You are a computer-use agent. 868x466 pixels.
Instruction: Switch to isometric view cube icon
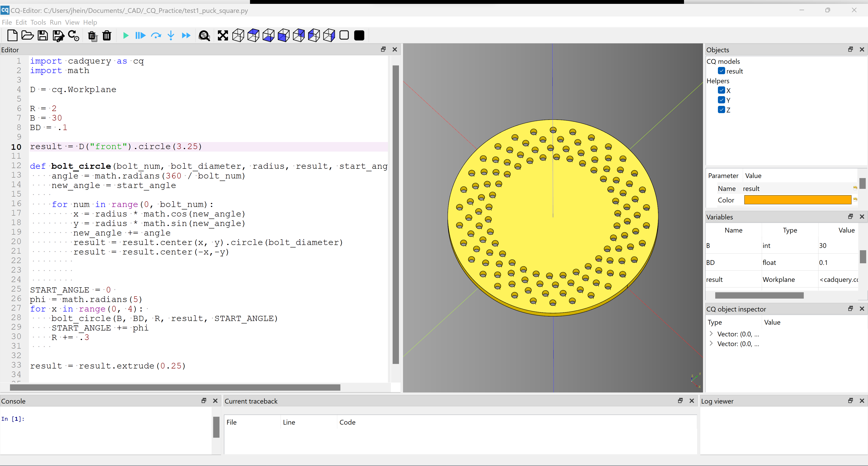click(x=238, y=36)
